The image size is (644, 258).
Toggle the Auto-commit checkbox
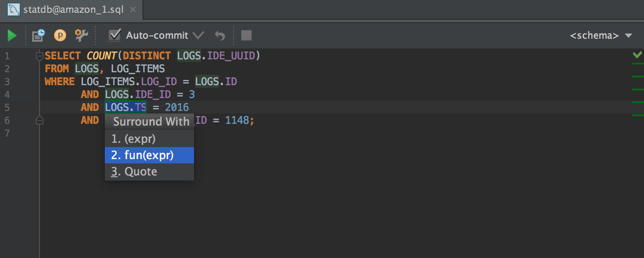[115, 35]
